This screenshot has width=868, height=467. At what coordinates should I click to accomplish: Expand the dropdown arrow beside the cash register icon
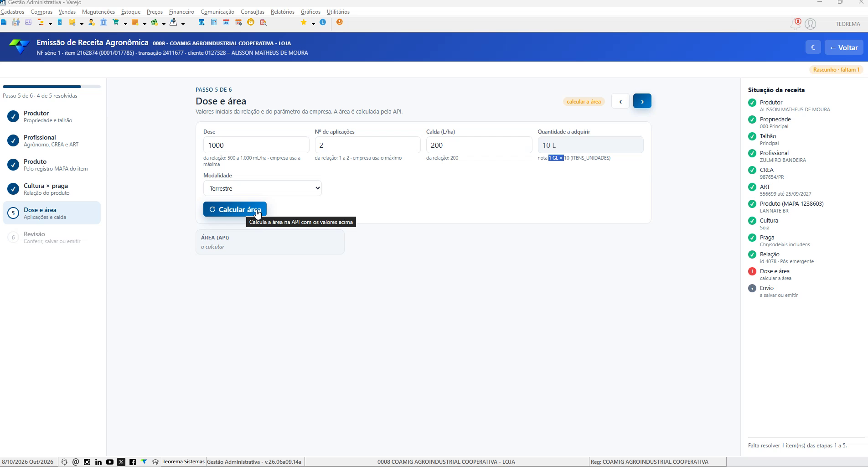pyautogui.click(x=183, y=24)
